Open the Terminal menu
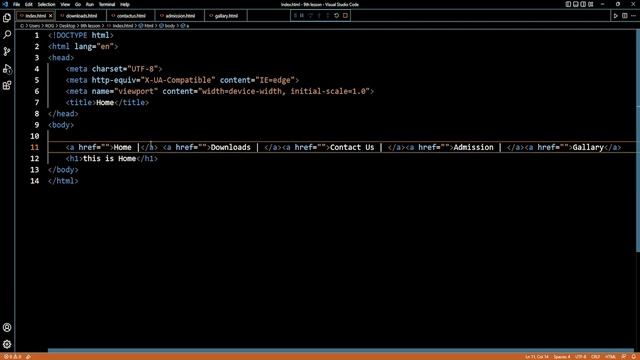This screenshot has height=360, width=640. [107, 4]
